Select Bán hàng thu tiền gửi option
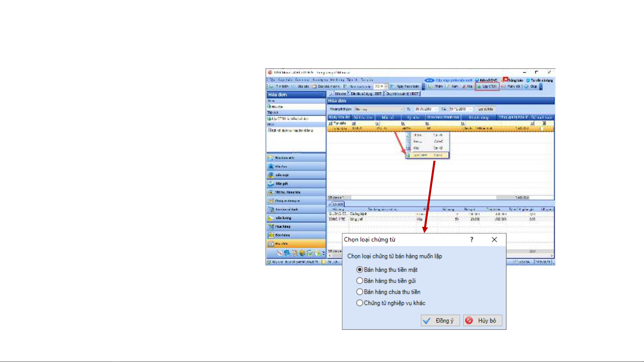Viewport: 644px width, 362px height. tap(360, 281)
